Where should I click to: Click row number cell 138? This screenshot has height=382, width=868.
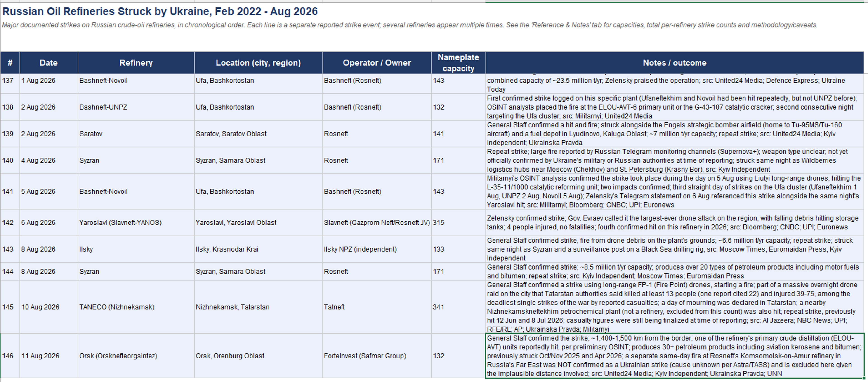click(x=10, y=107)
